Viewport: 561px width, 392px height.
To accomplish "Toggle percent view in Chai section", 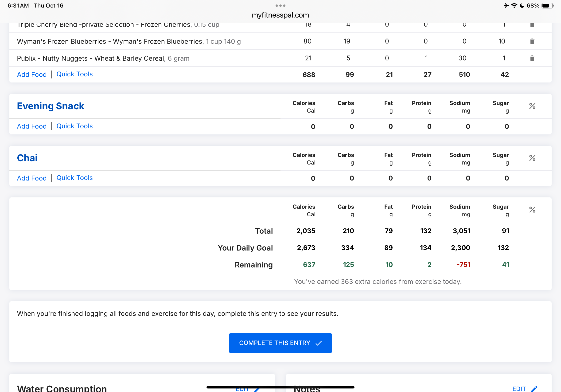I will coord(532,158).
